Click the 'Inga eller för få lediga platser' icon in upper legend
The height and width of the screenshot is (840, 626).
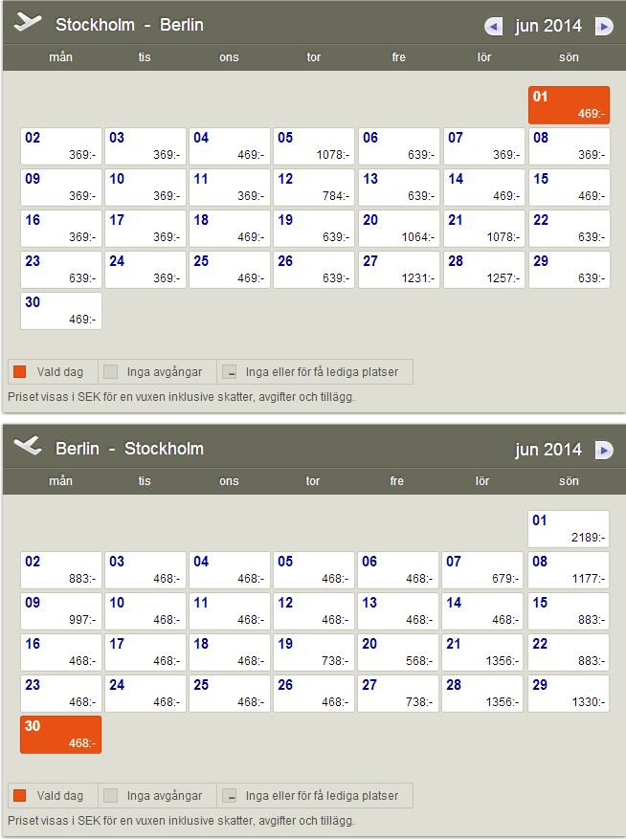(x=230, y=371)
